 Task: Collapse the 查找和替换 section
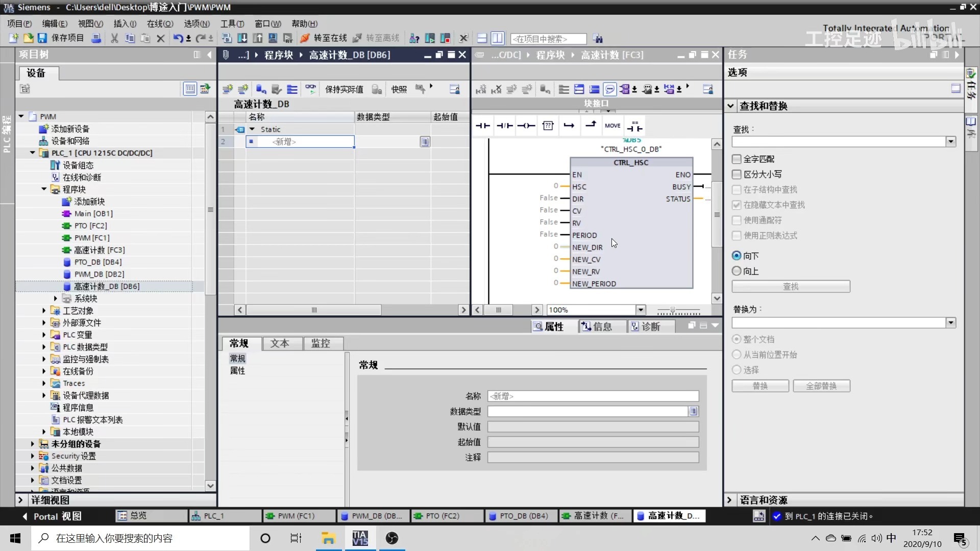pyautogui.click(x=730, y=106)
